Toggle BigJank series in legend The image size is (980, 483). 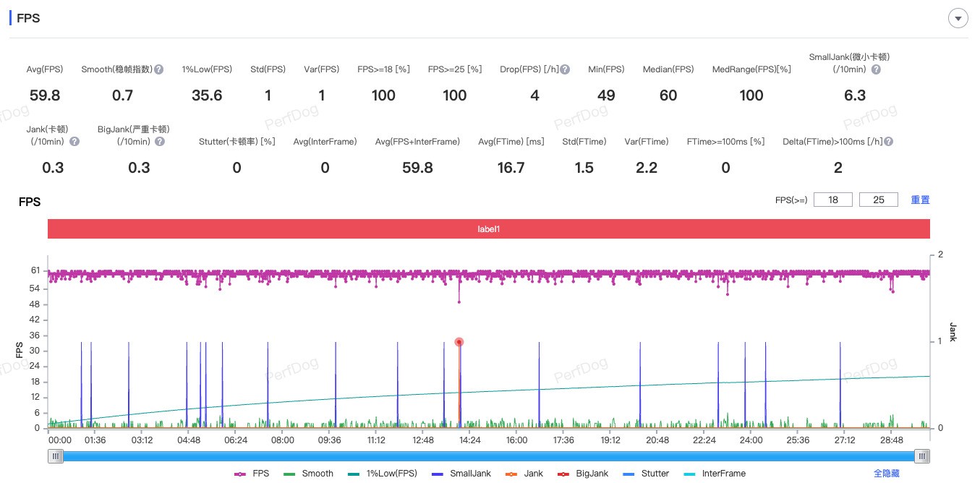coord(583,474)
